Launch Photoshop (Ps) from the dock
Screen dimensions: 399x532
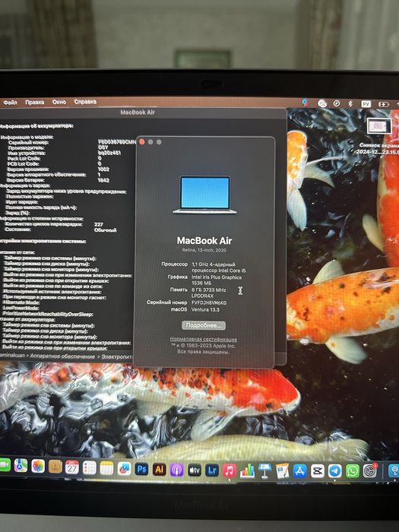(x=141, y=469)
